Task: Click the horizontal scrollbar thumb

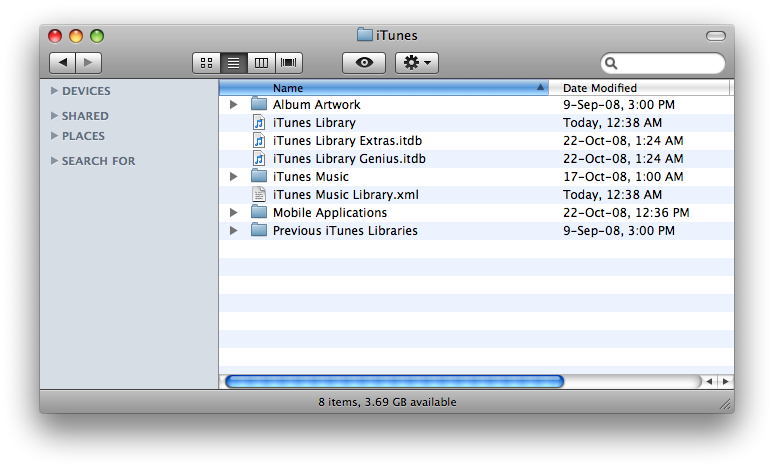Action: tap(394, 381)
